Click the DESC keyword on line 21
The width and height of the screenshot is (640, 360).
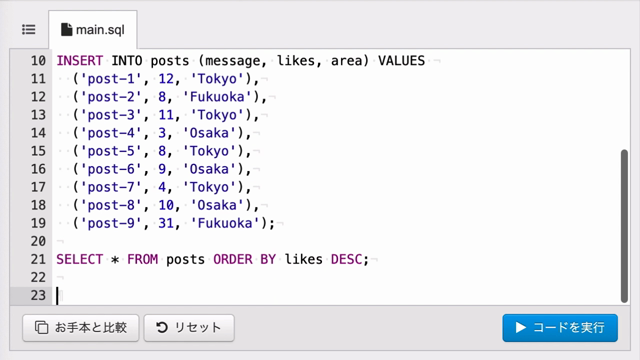(x=347, y=260)
